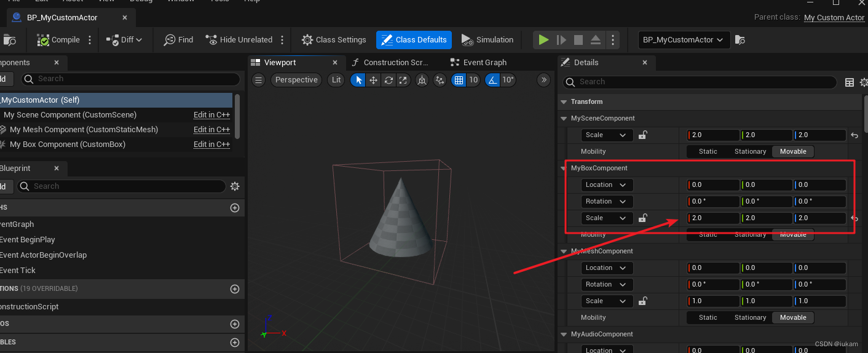The width and height of the screenshot is (868, 353).
Task: Select My Mesh Component (CustomStaticMesh)
Action: [x=84, y=130]
